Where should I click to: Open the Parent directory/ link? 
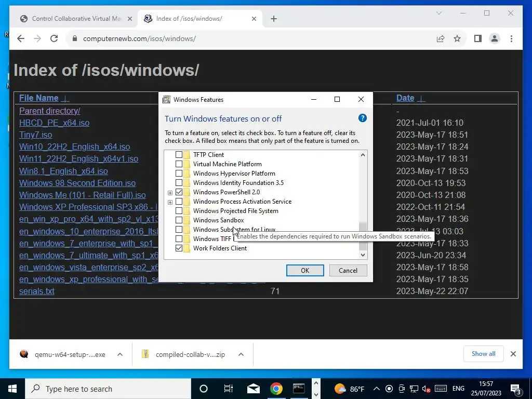49,111
